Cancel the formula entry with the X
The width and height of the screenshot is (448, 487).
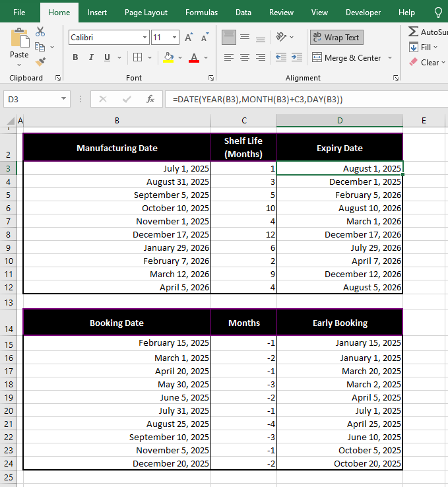pyautogui.click(x=103, y=100)
